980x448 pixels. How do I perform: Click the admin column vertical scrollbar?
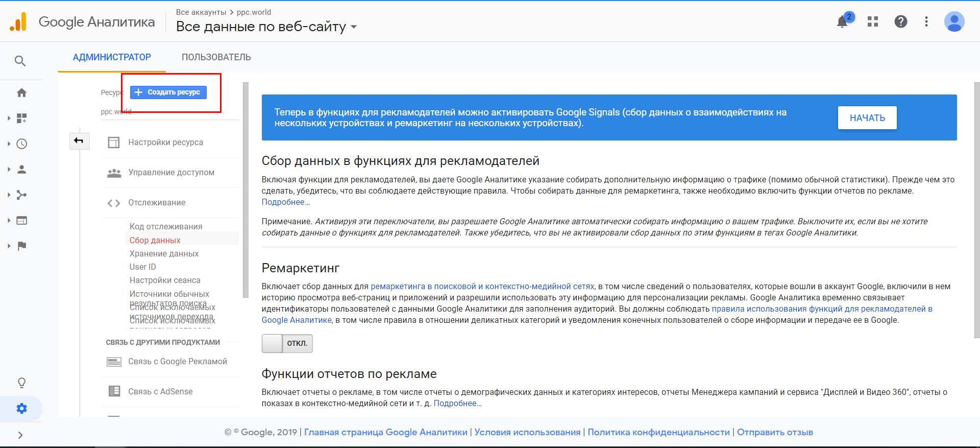click(246, 190)
